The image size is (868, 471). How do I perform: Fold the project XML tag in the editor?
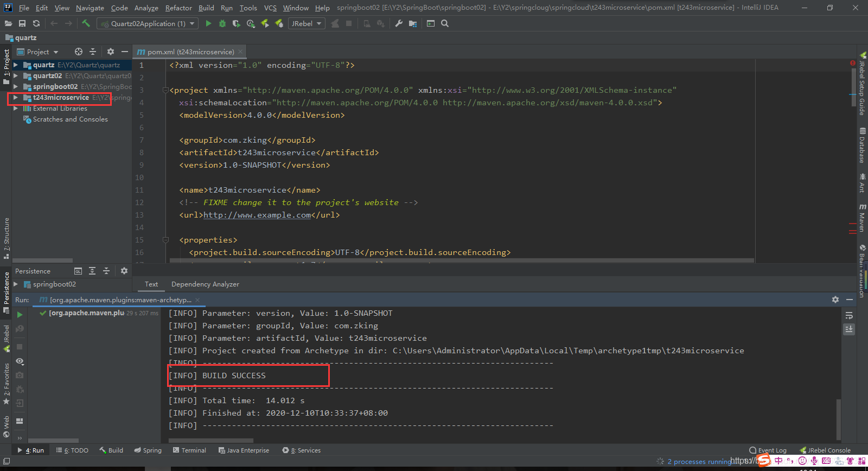[x=165, y=90]
